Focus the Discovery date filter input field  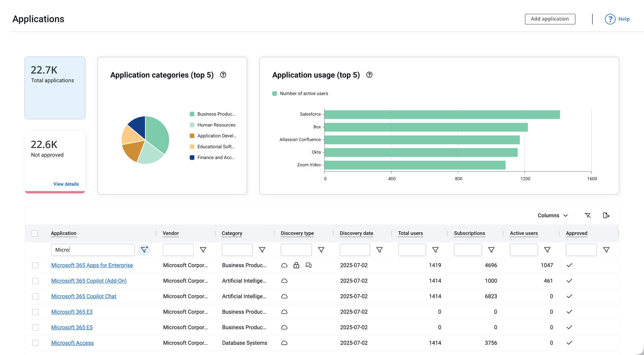coord(355,250)
